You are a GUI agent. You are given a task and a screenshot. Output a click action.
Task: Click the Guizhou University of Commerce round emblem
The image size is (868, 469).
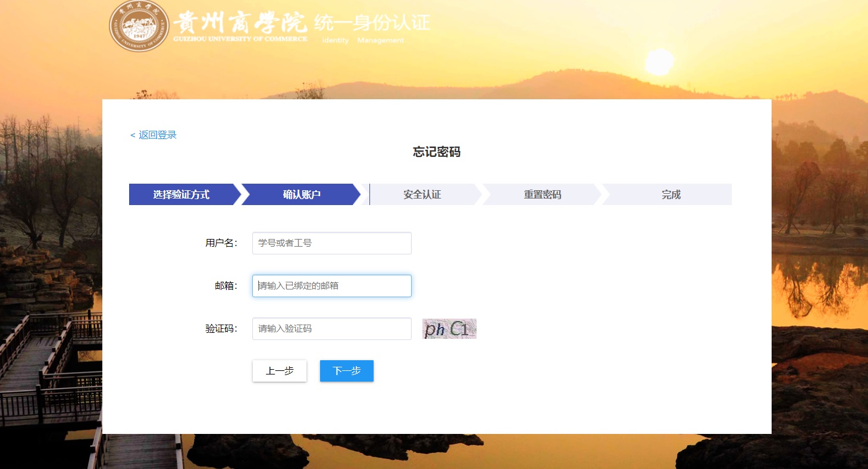139,26
